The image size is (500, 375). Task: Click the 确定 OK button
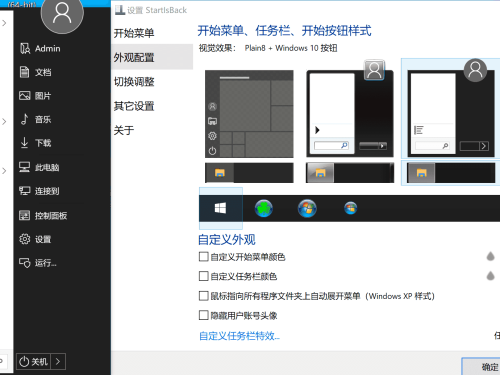tap(481, 367)
